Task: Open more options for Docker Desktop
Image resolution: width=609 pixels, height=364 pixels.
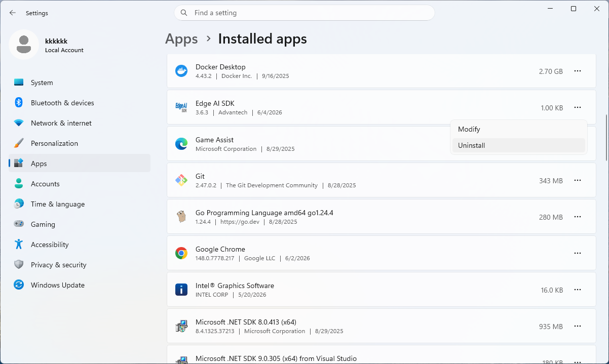Action: pyautogui.click(x=577, y=71)
